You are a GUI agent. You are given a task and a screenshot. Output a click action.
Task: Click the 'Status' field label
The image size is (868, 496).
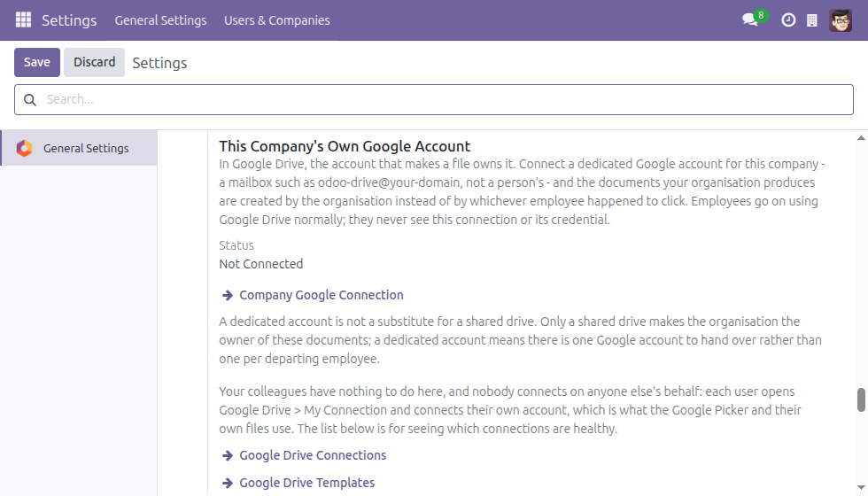(x=236, y=245)
